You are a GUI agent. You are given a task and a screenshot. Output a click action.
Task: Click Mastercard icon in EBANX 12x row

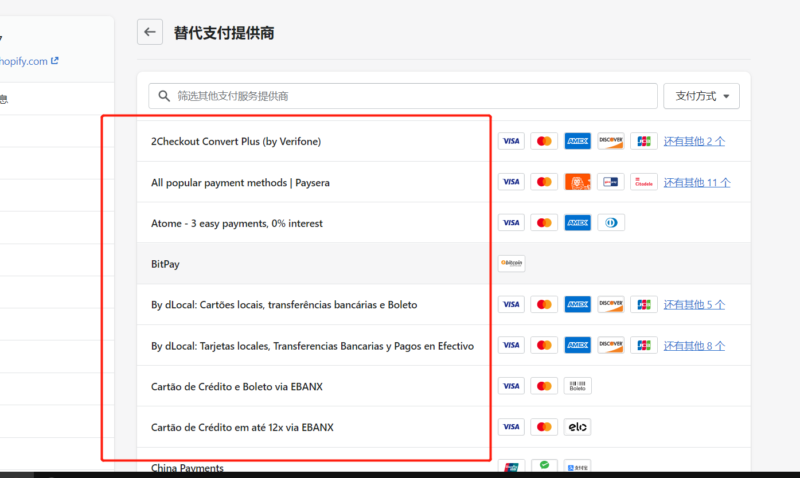click(544, 426)
